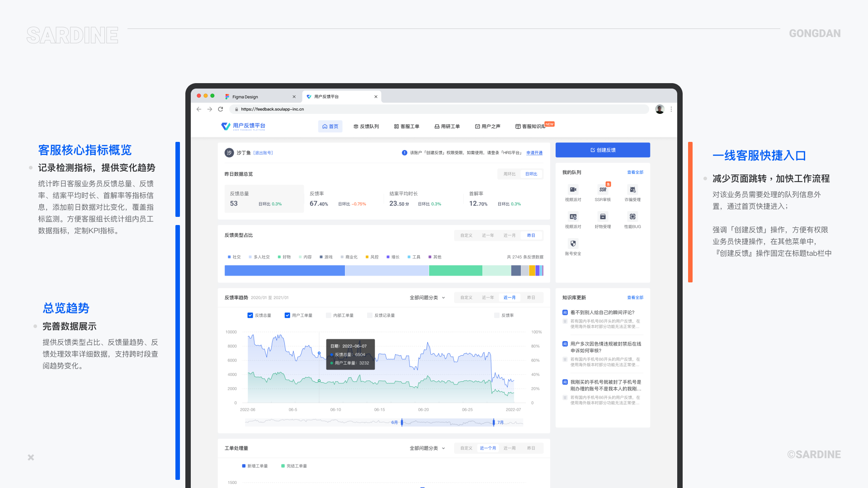The width and height of the screenshot is (868, 488).
Task: Click the left handle of timeline range slider
Action: pos(402,422)
